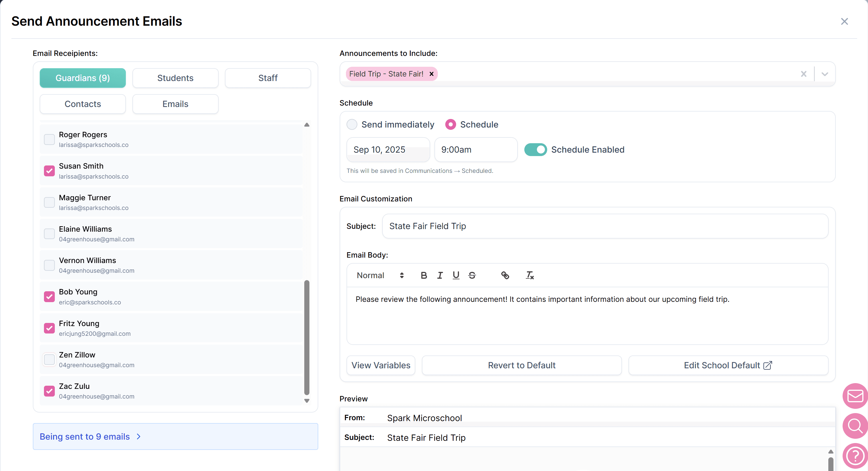Disable the Schedule Enabled toggle
The image size is (868, 471).
535,150
